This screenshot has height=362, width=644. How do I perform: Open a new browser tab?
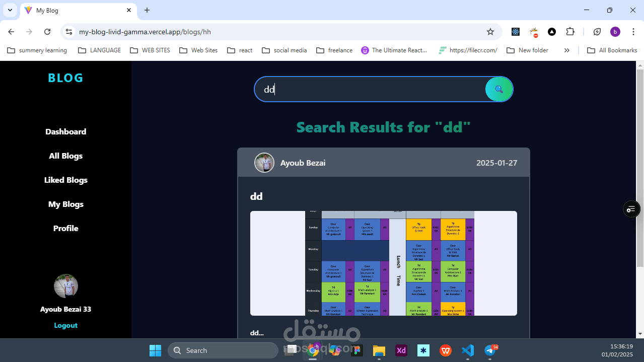147,10
